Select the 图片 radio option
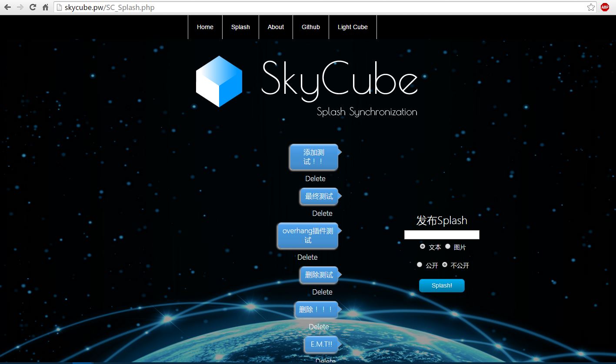 [x=448, y=246]
